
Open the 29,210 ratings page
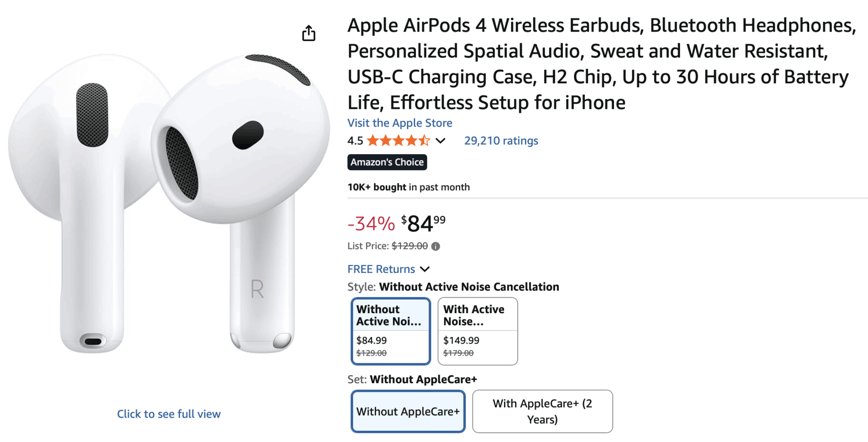click(x=501, y=141)
